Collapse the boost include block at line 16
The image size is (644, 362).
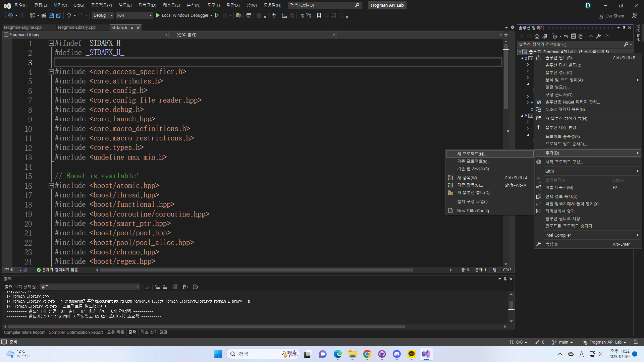51,186
